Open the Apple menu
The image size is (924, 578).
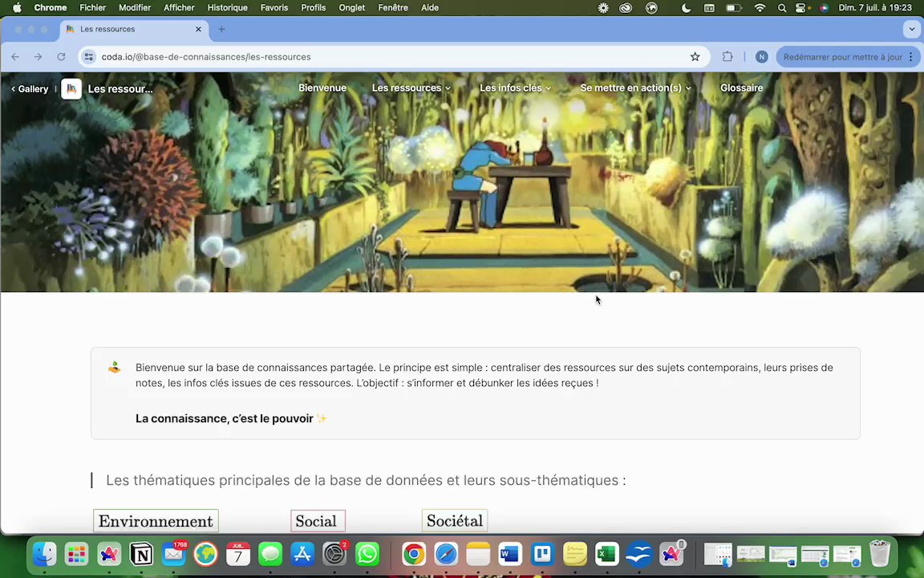[17, 8]
